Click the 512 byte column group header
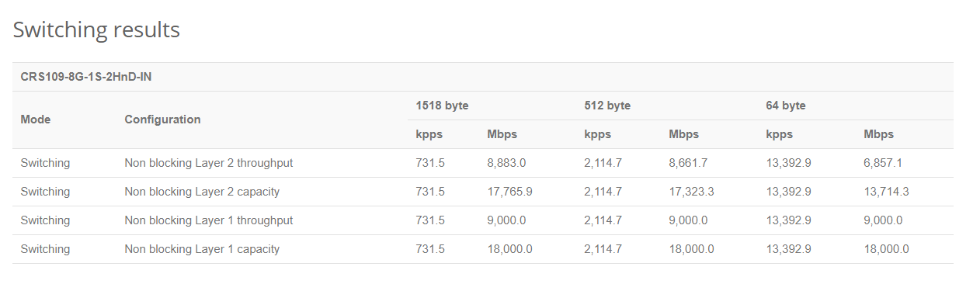980x291 pixels. (x=607, y=106)
